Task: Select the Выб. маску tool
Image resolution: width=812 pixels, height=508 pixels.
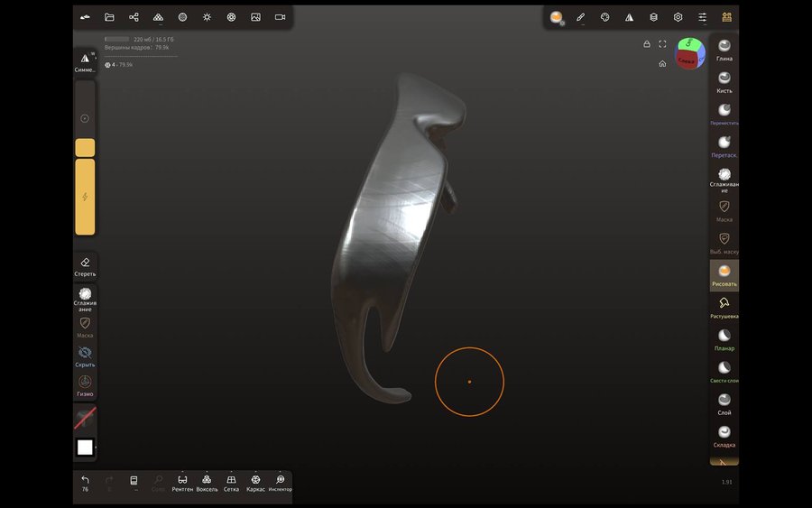Action: pos(724,244)
